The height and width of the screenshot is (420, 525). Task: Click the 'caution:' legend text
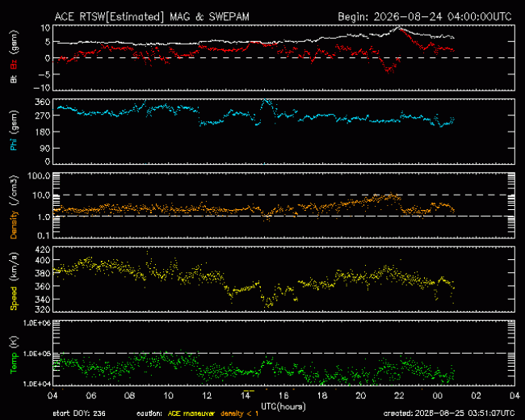pos(149,414)
